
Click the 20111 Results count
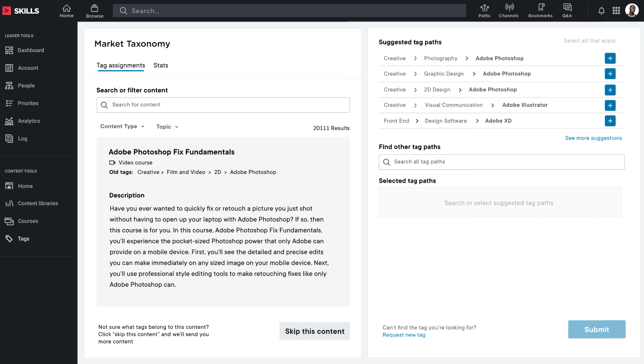331,128
